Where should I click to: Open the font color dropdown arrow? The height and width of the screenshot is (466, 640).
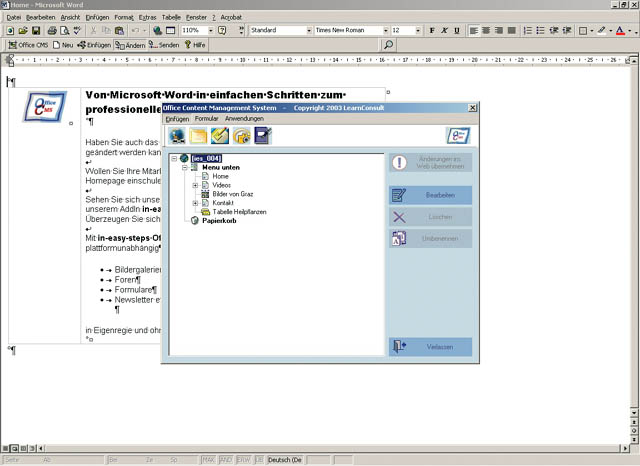630,31
